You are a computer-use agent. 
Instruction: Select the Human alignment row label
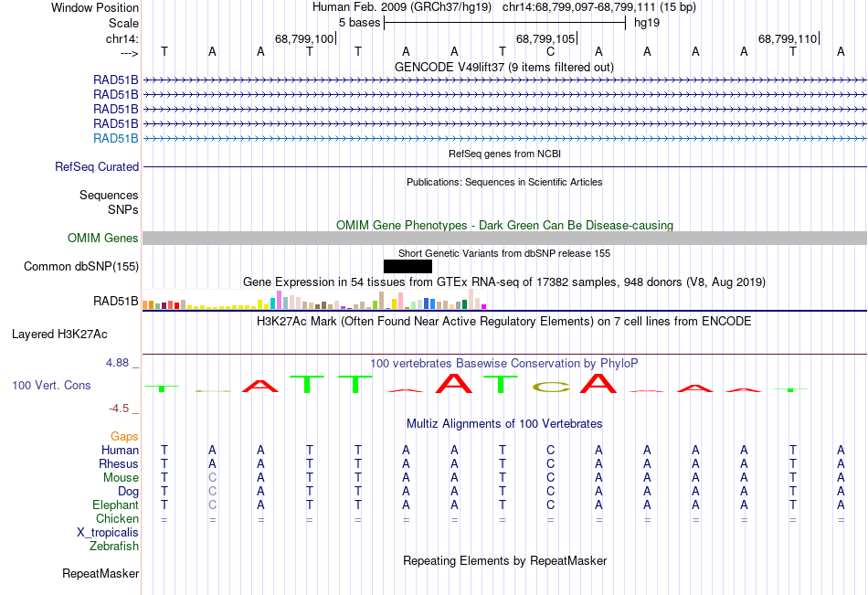pyautogui.click(x=120, y=450)
